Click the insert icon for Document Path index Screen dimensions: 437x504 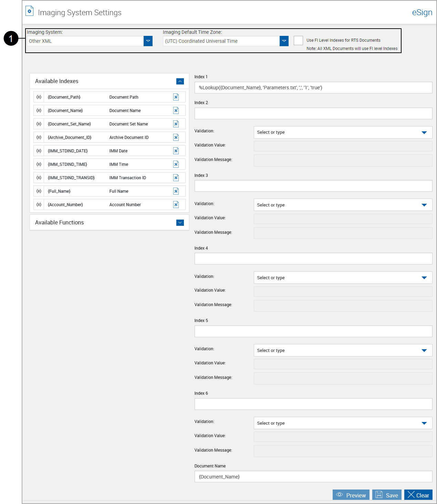(176, 97)
